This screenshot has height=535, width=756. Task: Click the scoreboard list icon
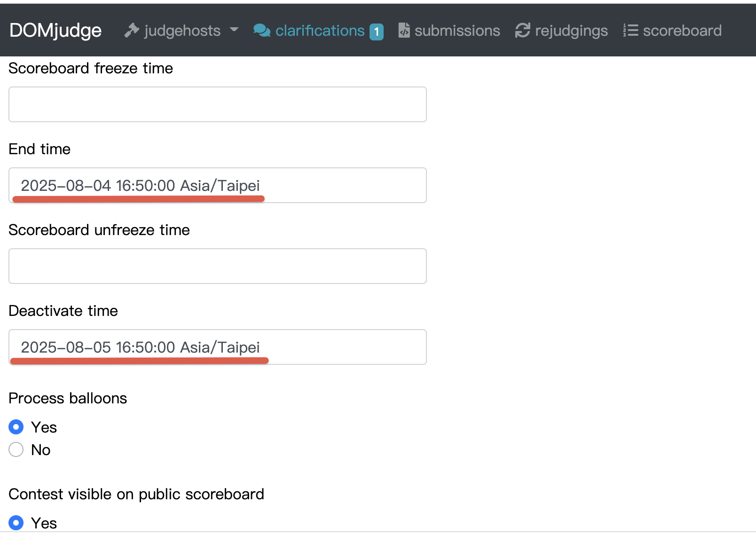pyautogui.click(x=630, y=31)
